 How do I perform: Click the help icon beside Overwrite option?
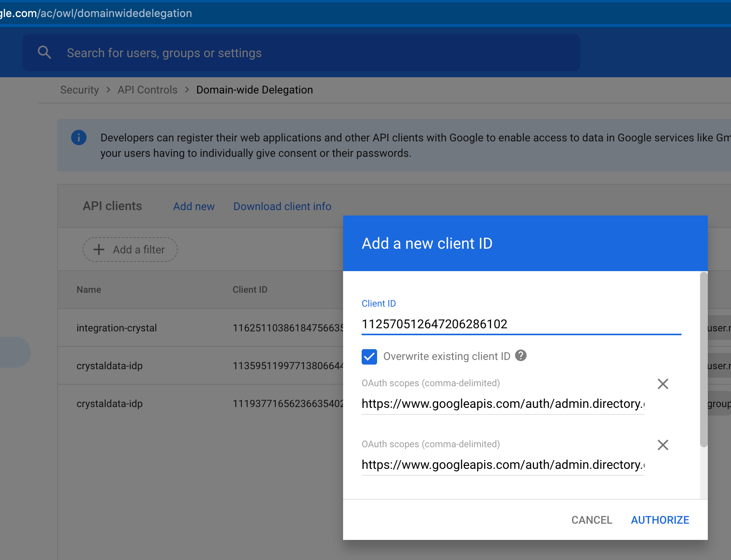click(x=521, y=355)
